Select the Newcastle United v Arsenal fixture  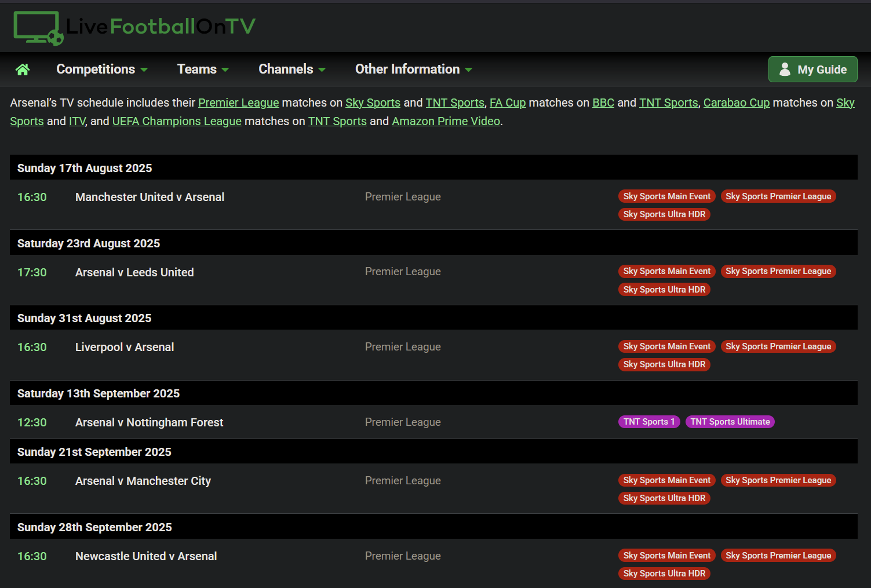tap(146, 556)
